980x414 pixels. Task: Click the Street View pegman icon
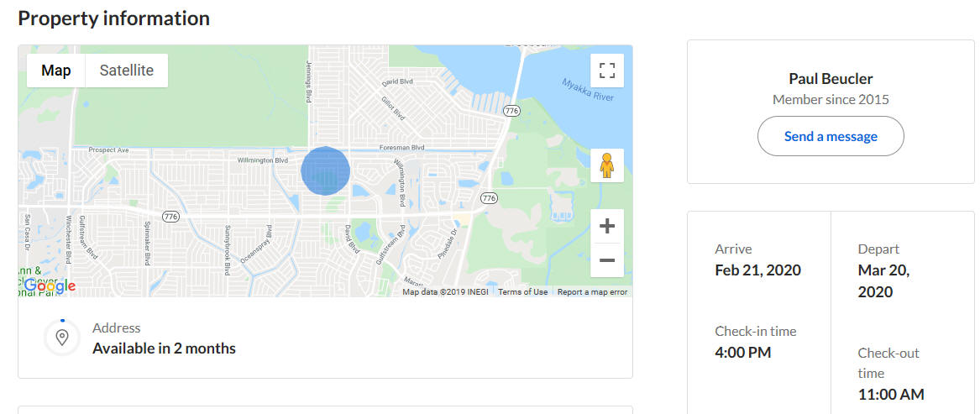[x=607, y=166]
